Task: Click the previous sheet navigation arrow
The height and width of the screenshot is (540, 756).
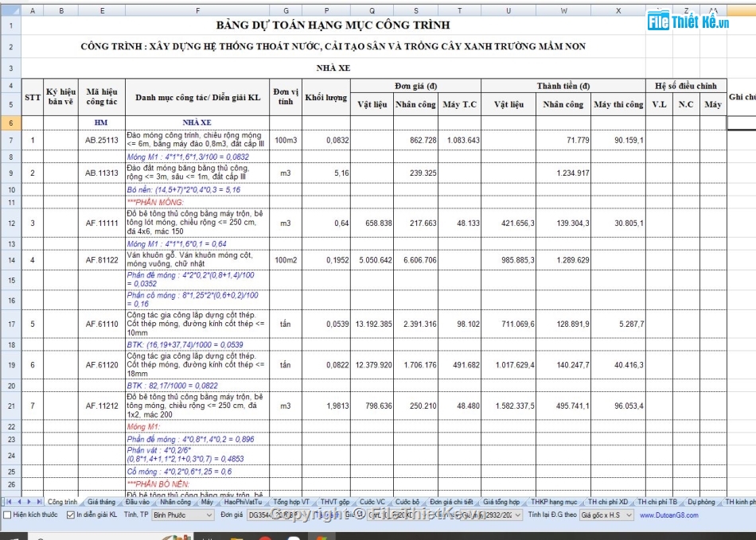Action: [19, 502]
